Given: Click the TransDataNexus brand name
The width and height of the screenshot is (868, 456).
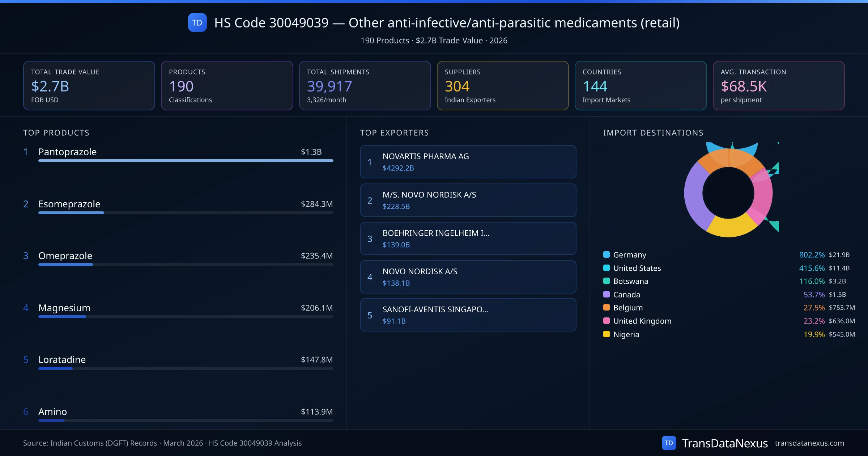Looking at the screenshot, I should coord(725,443).
